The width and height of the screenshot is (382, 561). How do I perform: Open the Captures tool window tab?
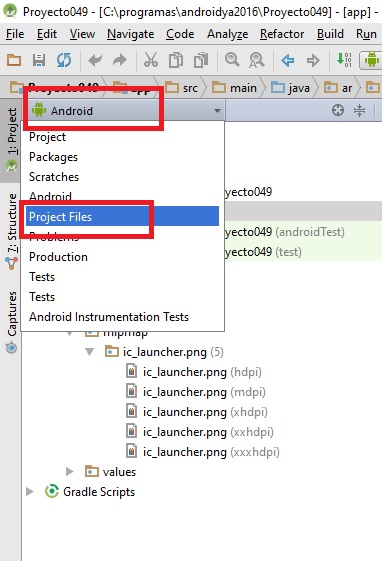pyautogui.click(x=11, y=321)
